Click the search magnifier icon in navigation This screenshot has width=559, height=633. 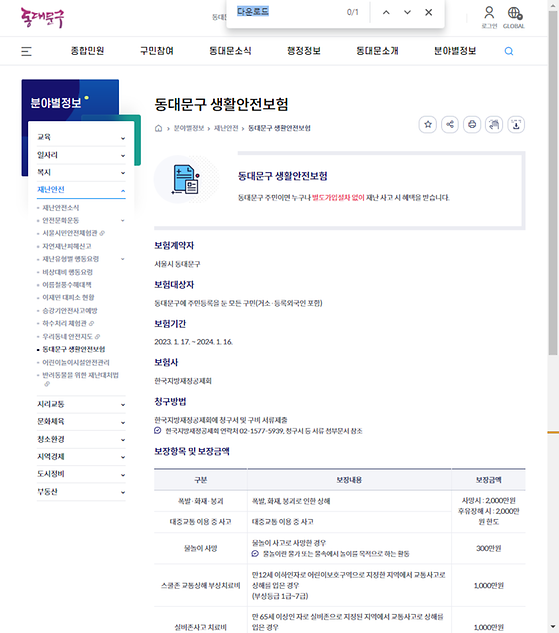(x=509, y=51)
